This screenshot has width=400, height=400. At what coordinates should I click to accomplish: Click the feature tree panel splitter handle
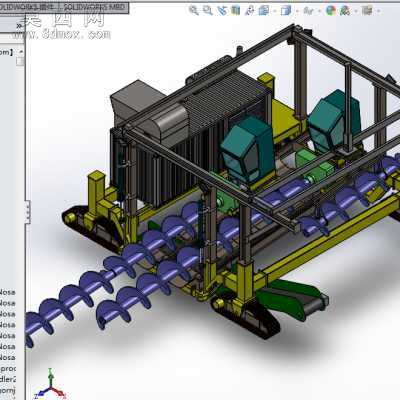point(27,212)
